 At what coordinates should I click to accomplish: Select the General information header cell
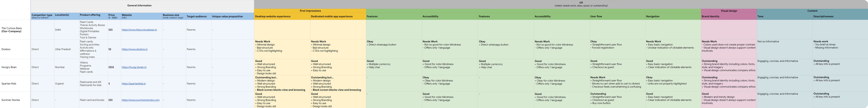pyautogui.click(x=139, y=5)
